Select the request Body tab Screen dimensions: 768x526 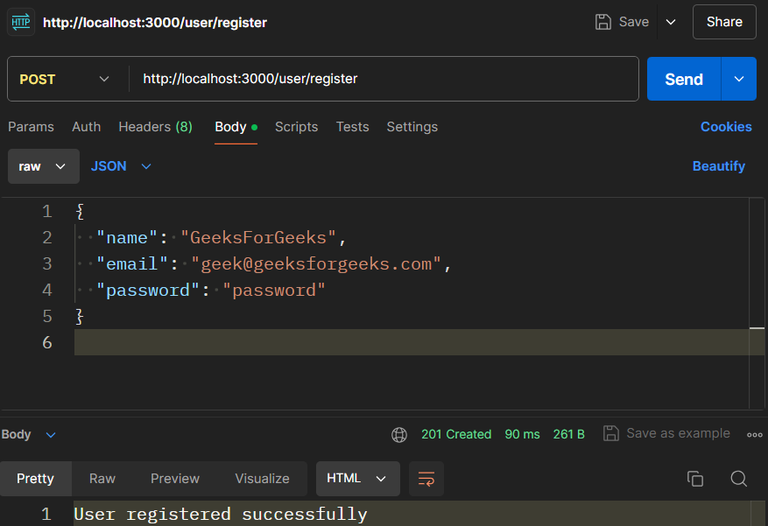(x=236, y=127)
